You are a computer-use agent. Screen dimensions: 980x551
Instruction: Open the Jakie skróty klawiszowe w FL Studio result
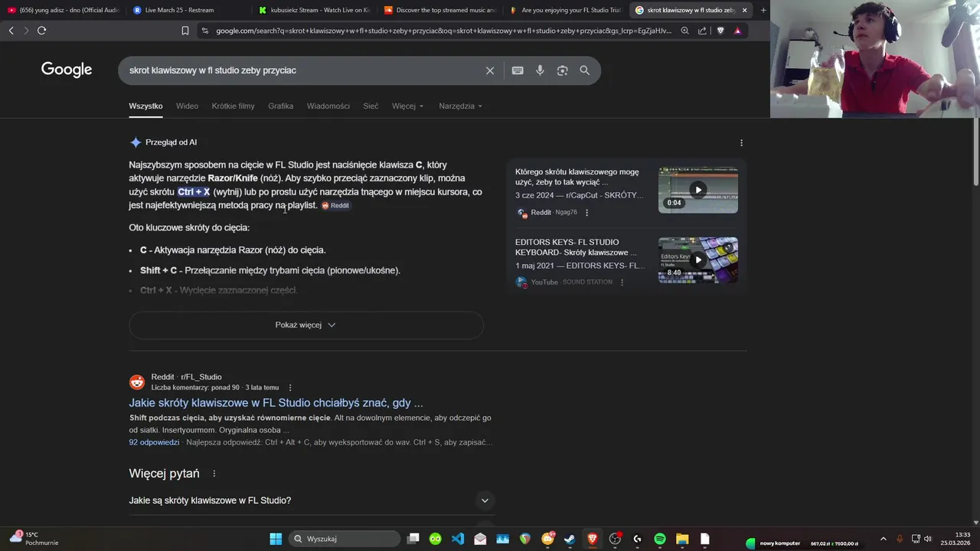(x=276, y=403)
